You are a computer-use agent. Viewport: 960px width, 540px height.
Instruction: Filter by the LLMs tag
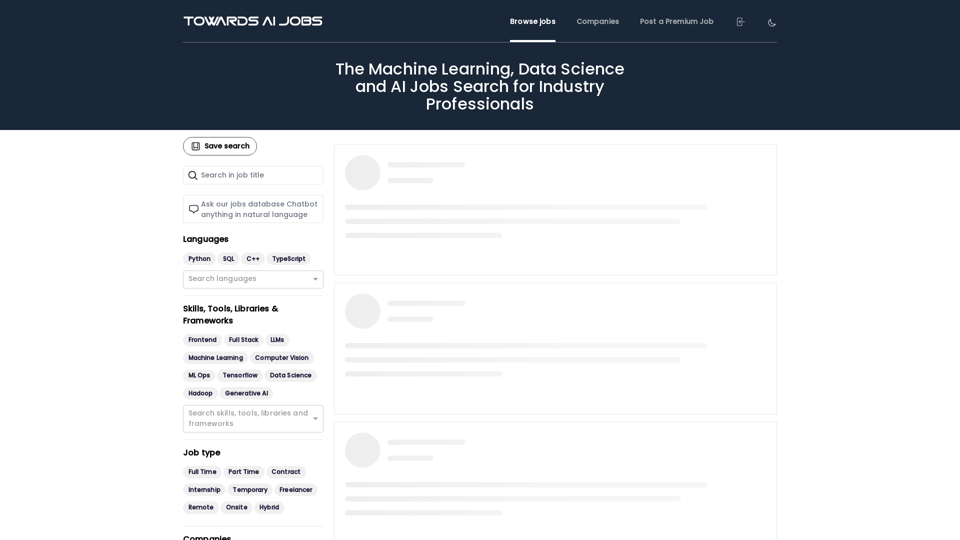tap(277, 340)
